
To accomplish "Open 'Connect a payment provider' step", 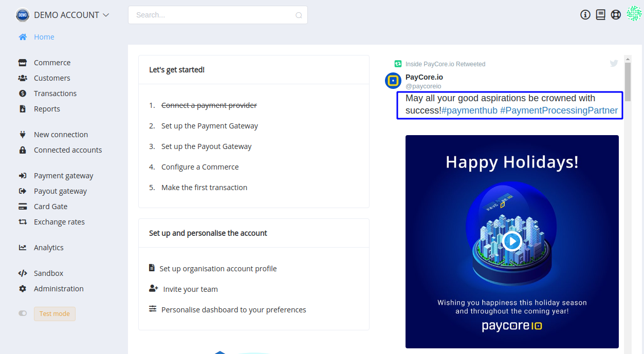I will [x=209, y=105].
